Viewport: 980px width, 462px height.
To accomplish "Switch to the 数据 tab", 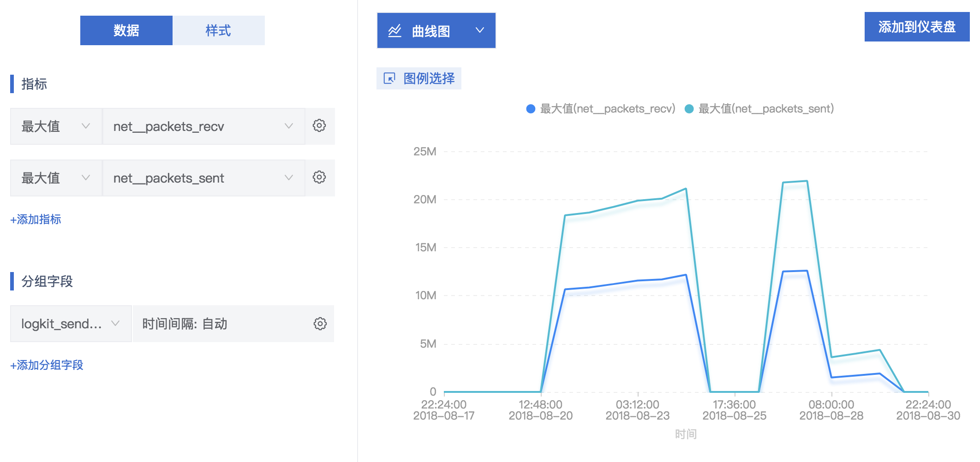I will pos(126,30).
